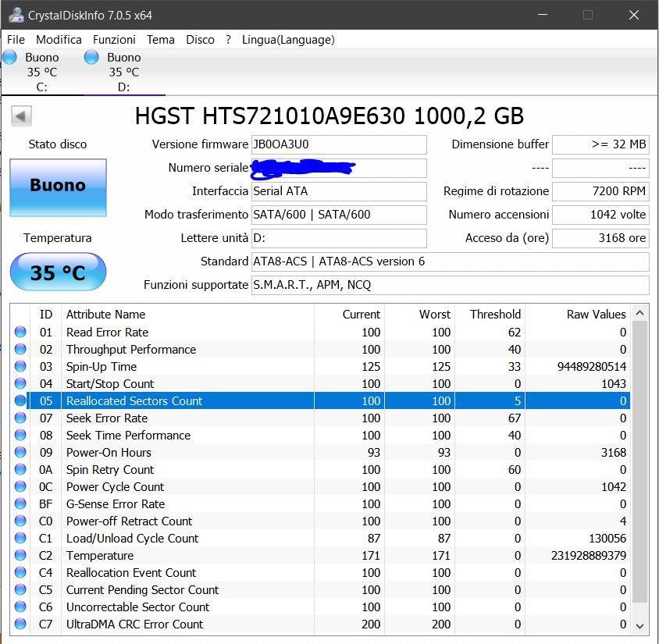Open the File menu
The image size is (659, 644).
[16, 40]
